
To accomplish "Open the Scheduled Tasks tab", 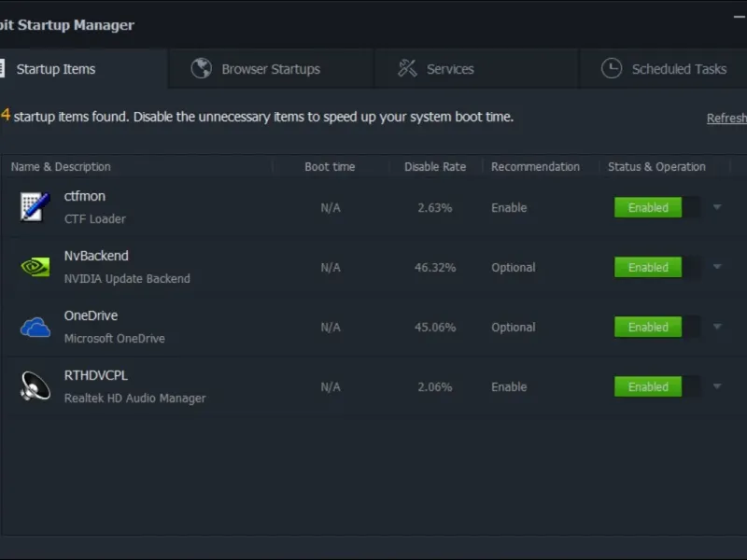I will click(678, 69).
